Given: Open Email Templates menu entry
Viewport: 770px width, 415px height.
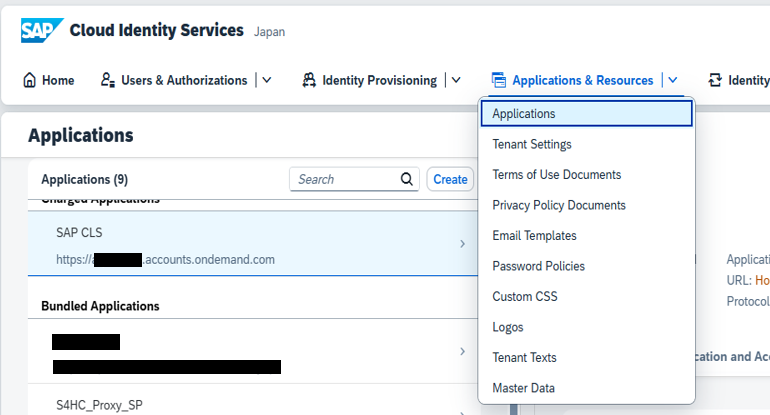Looking at the screenshot, I should (534, 236).
